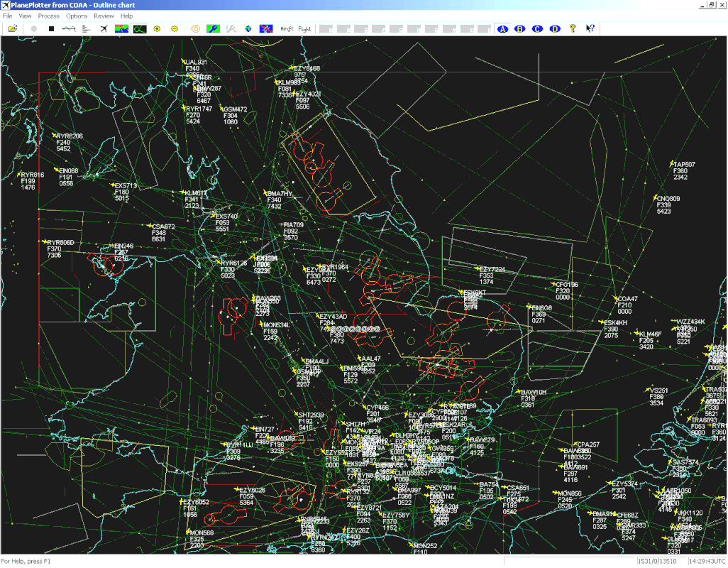Open the Review menu
Image resolution: width=728 pixels, height=568 pixels.
104,16
